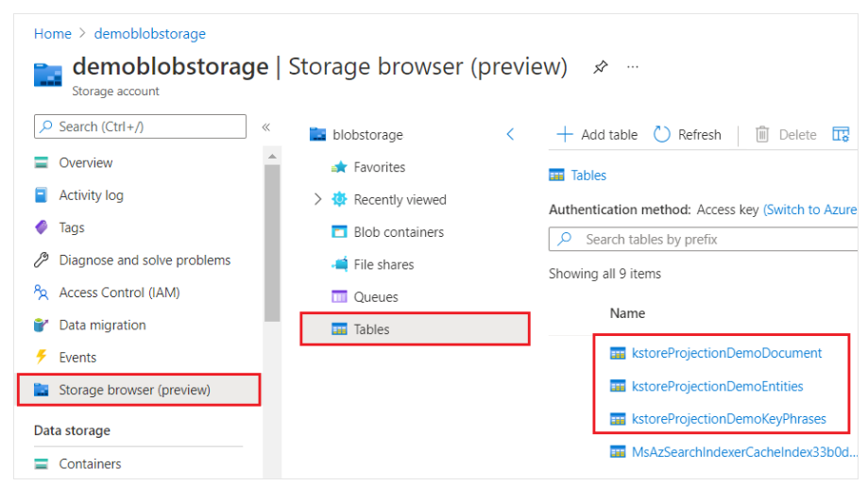Click the Tables tree icon
Viewport: 868px width, 486px height.
click(339, 329)
